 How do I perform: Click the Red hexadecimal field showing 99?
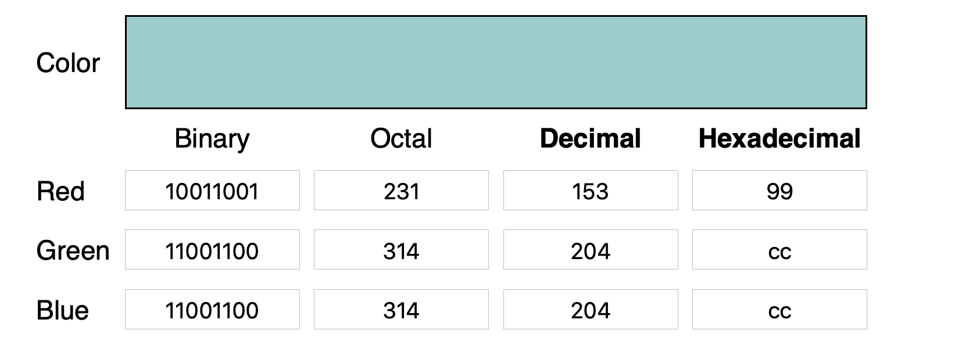click(x=779, y=191)
